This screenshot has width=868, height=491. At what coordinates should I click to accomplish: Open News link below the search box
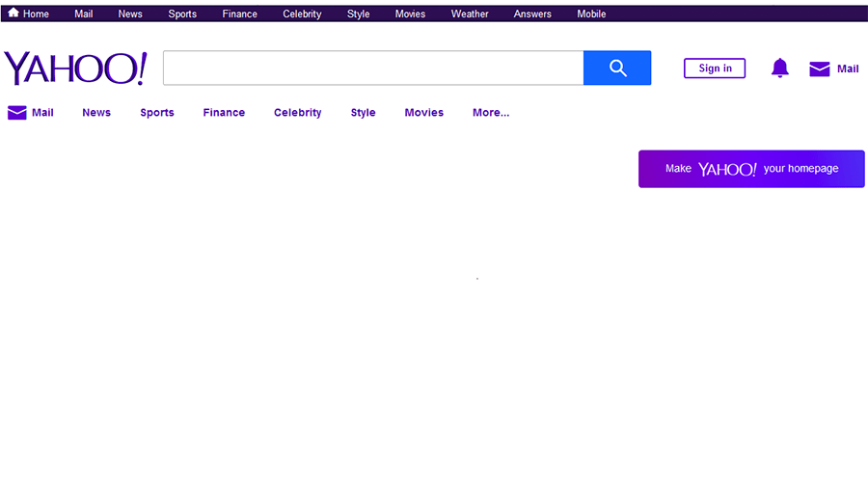pos(96,113)
